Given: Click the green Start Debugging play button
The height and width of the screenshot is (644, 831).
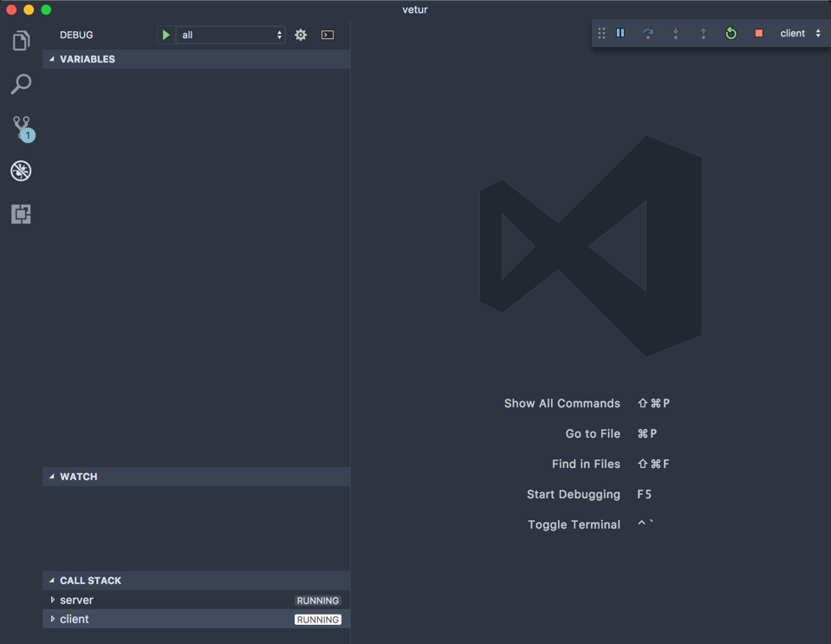Looking at the screenshot, I should 166,35.
